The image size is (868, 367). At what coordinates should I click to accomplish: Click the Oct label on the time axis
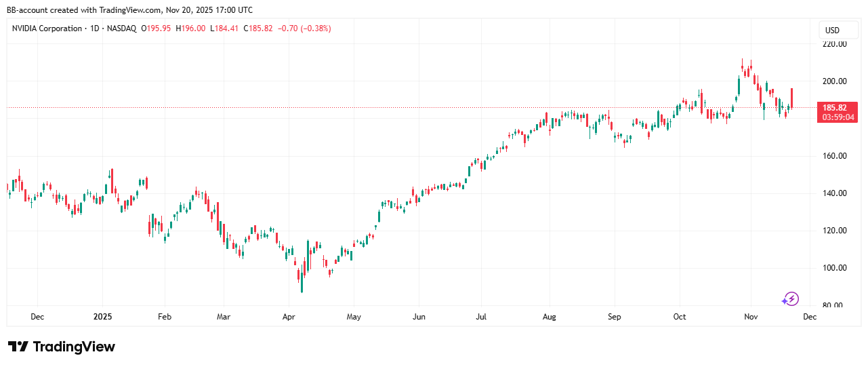(x=680, y=317)
